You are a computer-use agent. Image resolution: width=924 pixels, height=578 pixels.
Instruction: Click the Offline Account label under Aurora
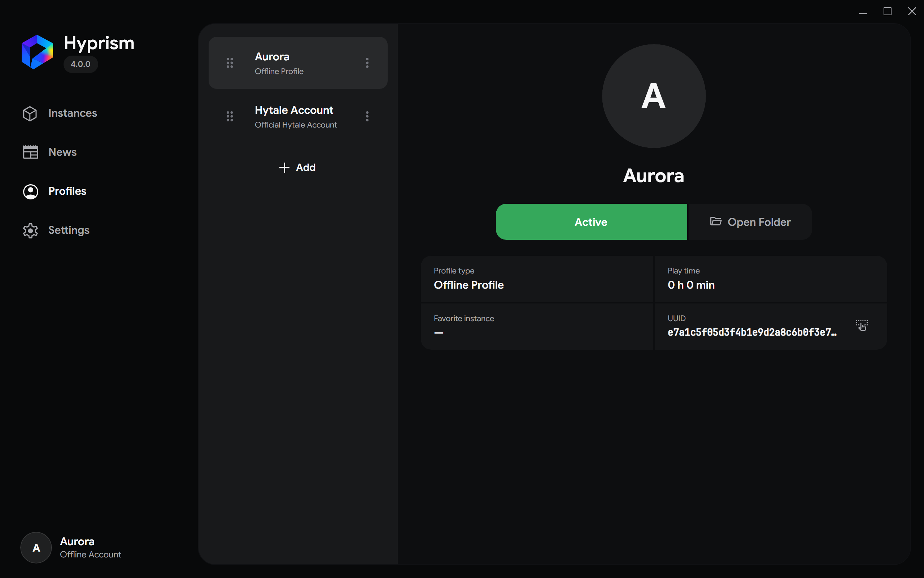point(91,555)
